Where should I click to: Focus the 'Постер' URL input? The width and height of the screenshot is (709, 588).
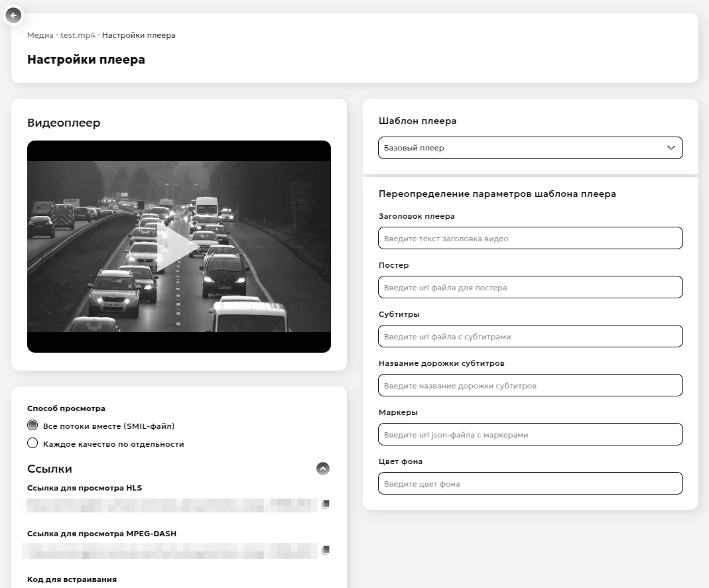530,287
